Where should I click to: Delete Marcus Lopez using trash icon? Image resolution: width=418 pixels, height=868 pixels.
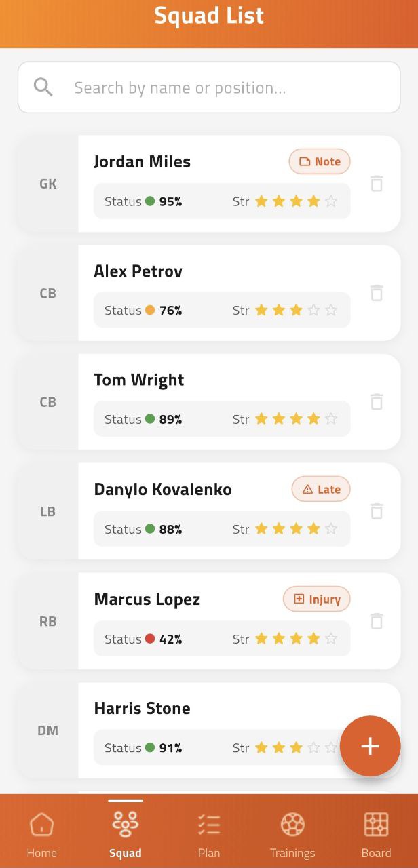coord(377,620)
